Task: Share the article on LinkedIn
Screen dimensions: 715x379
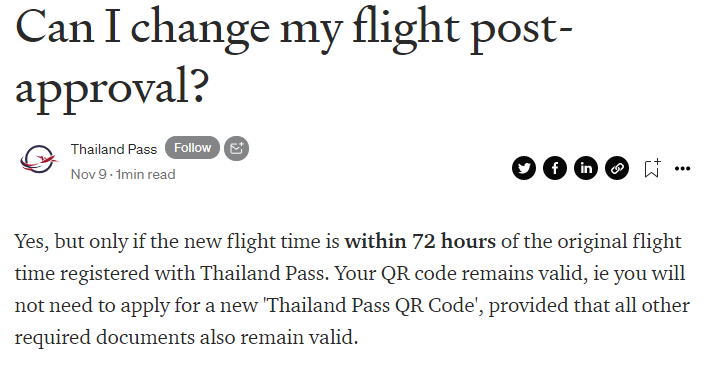Action: coord(585,168)
